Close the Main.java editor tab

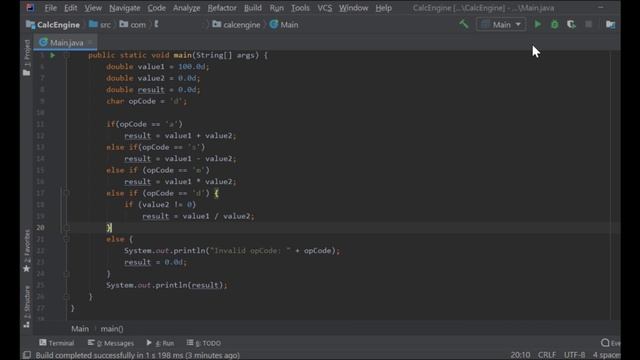coord(90,42)
